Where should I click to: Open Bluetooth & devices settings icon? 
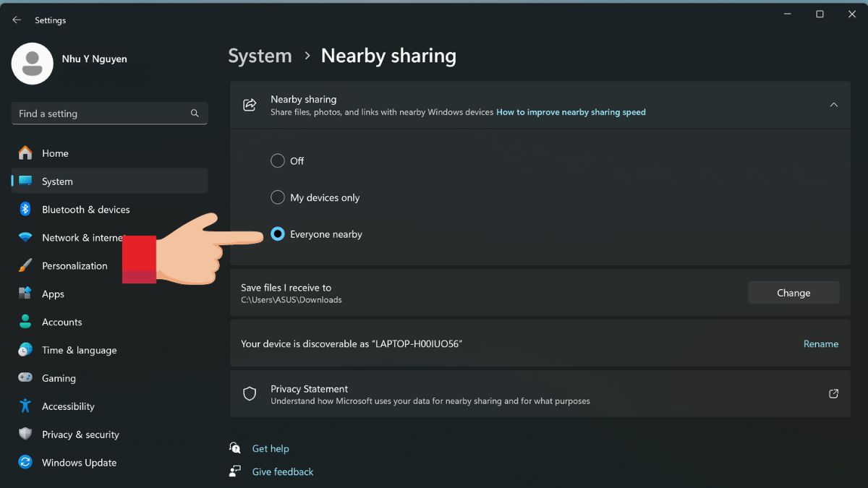(24, 209)
